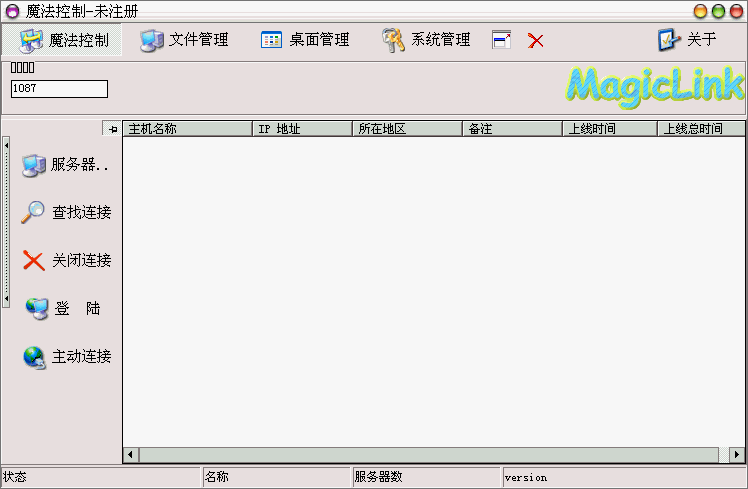Click the 所在地区 column header
Screen dimensions: 748x489
[406, 129]
